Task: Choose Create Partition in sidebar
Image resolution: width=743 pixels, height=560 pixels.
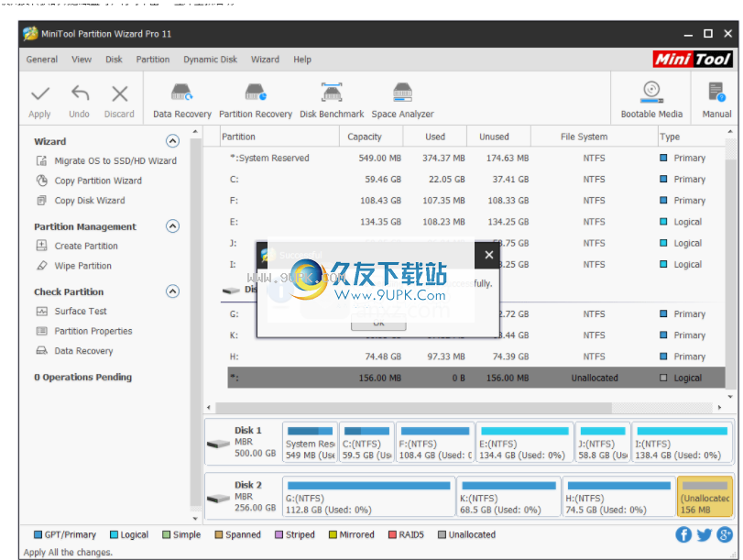Action: coord(86,246)
